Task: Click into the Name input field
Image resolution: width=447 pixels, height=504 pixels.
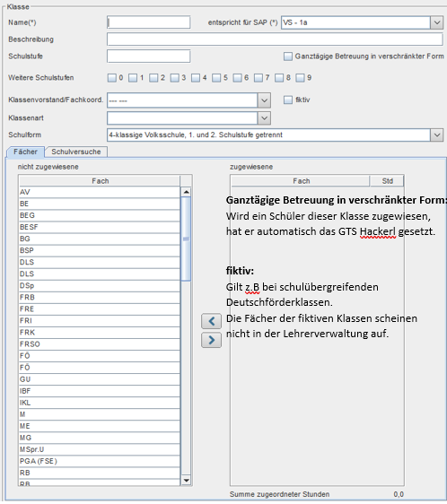Action: 149,22
